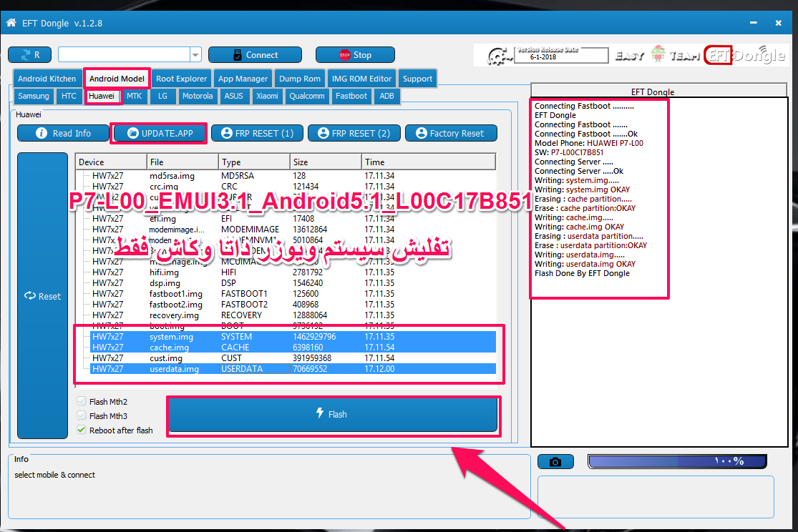Click the camera screenshot button
The image size is (798, 532).
coord(556,462)
